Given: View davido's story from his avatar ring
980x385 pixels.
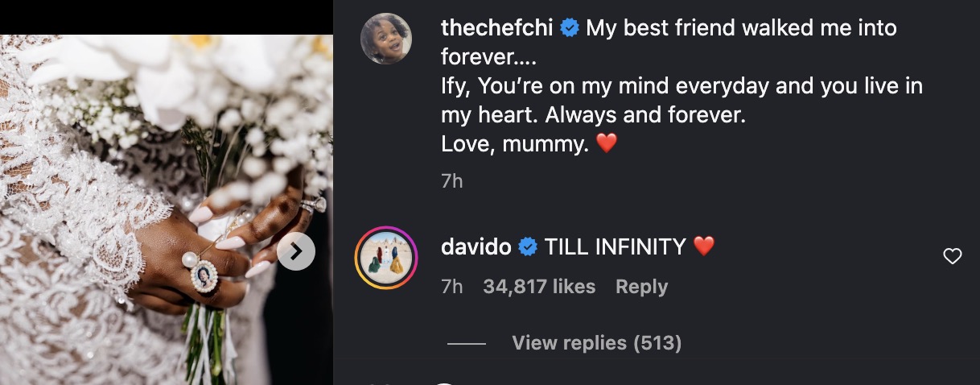Looking at the screenshot, I should (386, 257).
